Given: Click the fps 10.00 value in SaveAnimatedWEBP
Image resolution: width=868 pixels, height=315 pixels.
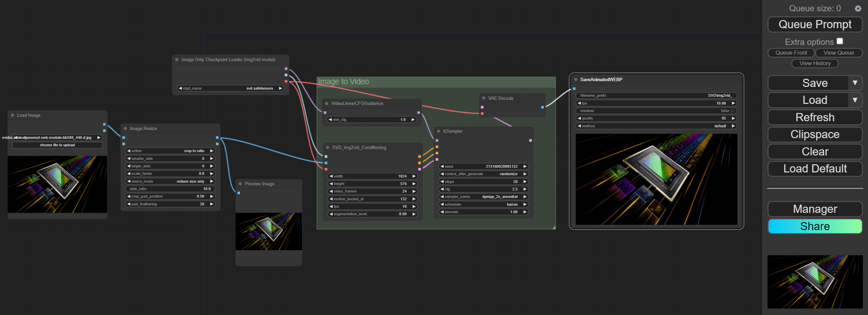Looking at the screenshot, I should [721, 103].
